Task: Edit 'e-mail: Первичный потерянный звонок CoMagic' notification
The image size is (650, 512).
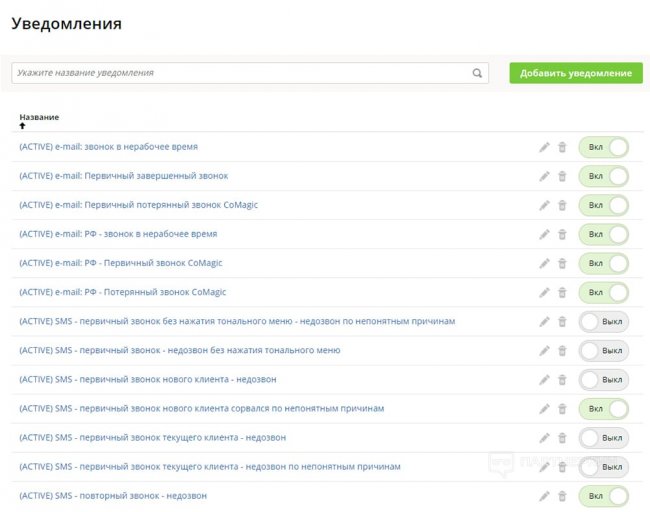Action: (x=544, y=205)
